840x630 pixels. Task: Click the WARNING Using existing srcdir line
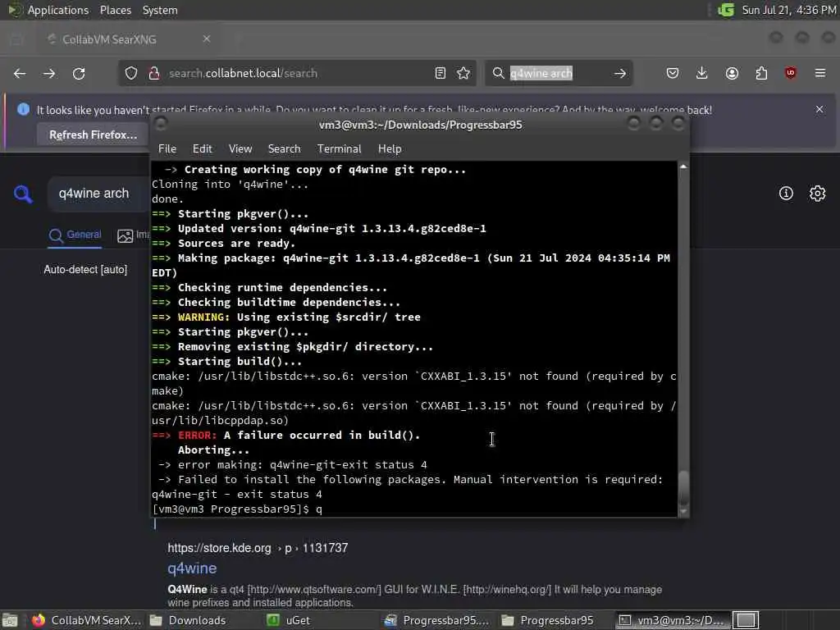[286, 317]
